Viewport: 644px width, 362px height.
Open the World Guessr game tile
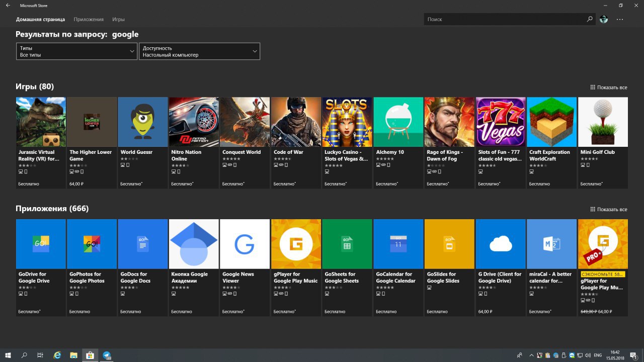[143, 143]
